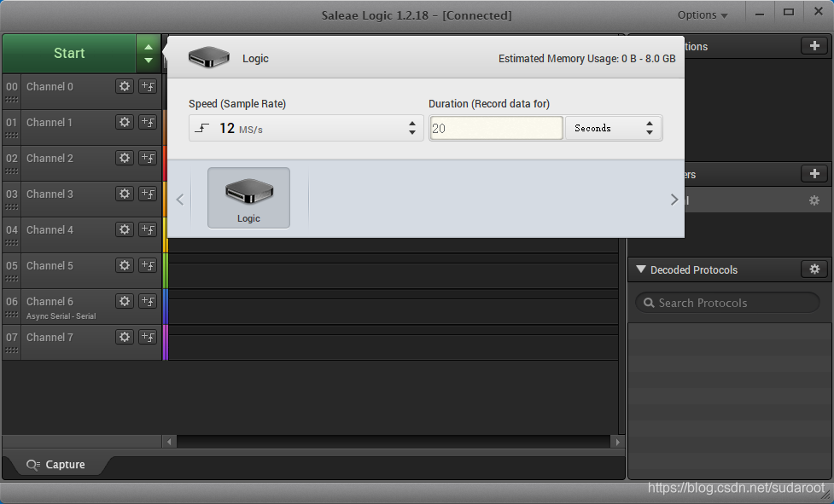Click the duration input field
This screenshot has width=834, height=504.
click(x=496, y=128)
